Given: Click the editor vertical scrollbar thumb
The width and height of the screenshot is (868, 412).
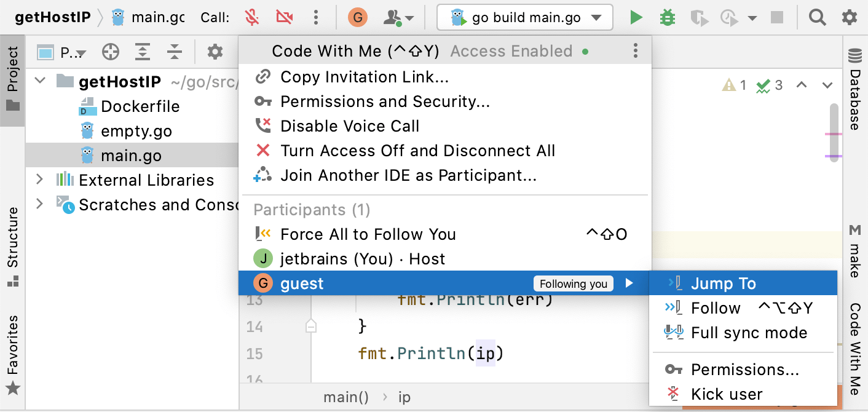Looking at the screenshot, I should 834,132.
